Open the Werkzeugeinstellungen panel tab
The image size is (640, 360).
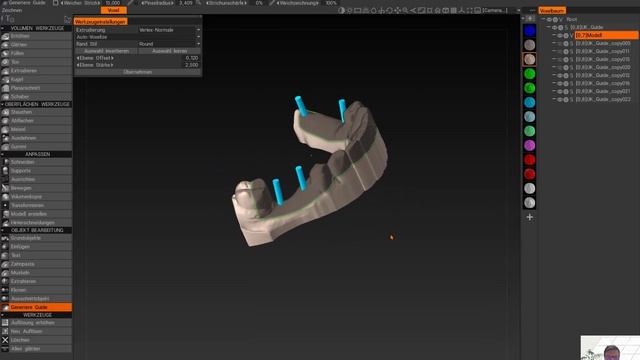coord(100,22)
